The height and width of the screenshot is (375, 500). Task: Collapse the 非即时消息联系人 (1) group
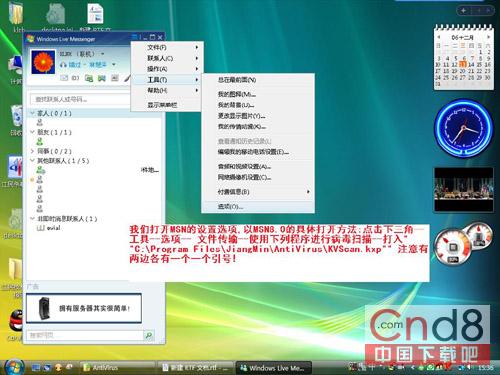[x=32, y=219]
